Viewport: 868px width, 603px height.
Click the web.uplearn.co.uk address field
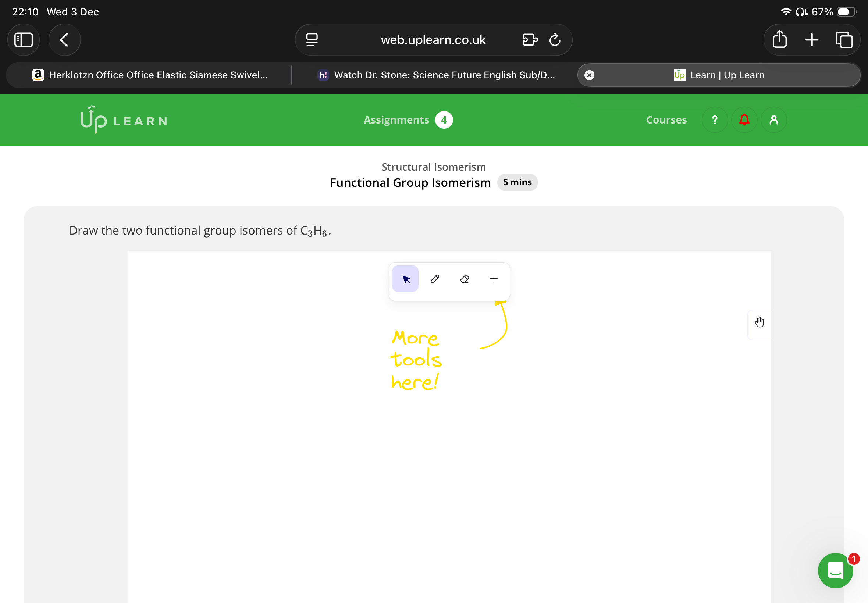(433, 40)
